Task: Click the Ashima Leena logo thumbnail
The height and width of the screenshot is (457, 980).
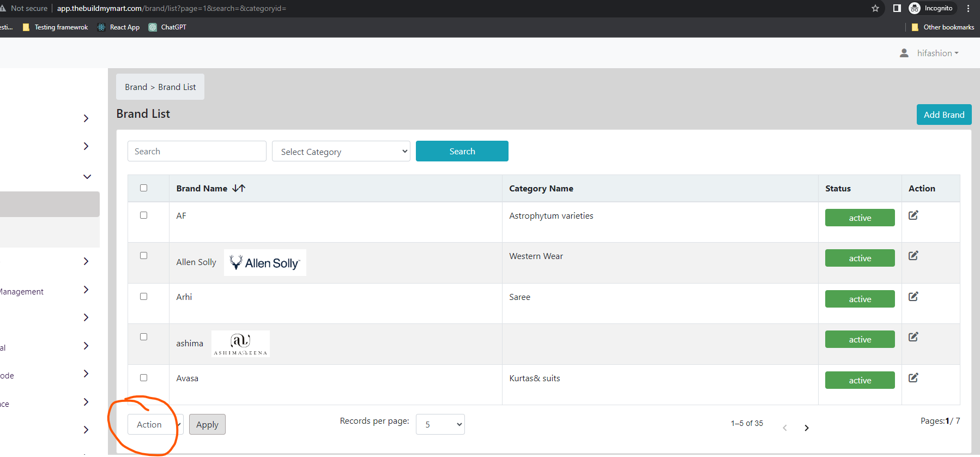Action: click(x=240, y=344)
